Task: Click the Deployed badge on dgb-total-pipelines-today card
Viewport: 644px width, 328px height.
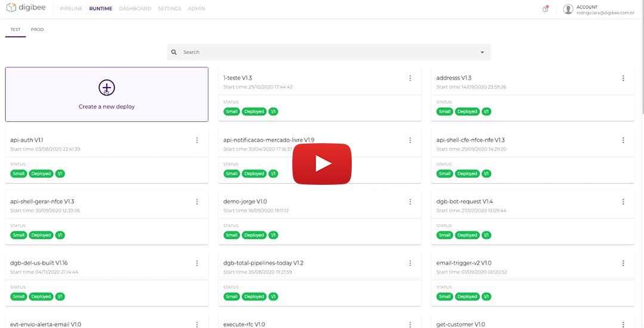Action: click(x=254, y=297)
